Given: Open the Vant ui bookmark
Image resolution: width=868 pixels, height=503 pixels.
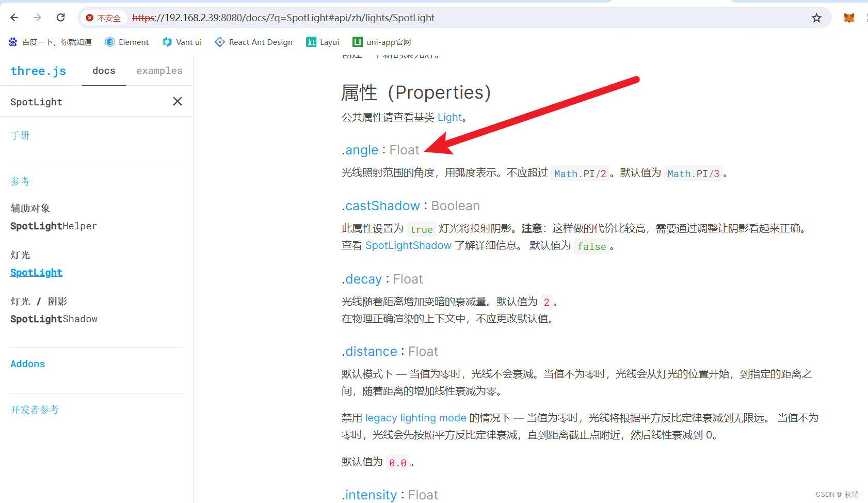Looking at the screenshot, I should coord(182,42).
